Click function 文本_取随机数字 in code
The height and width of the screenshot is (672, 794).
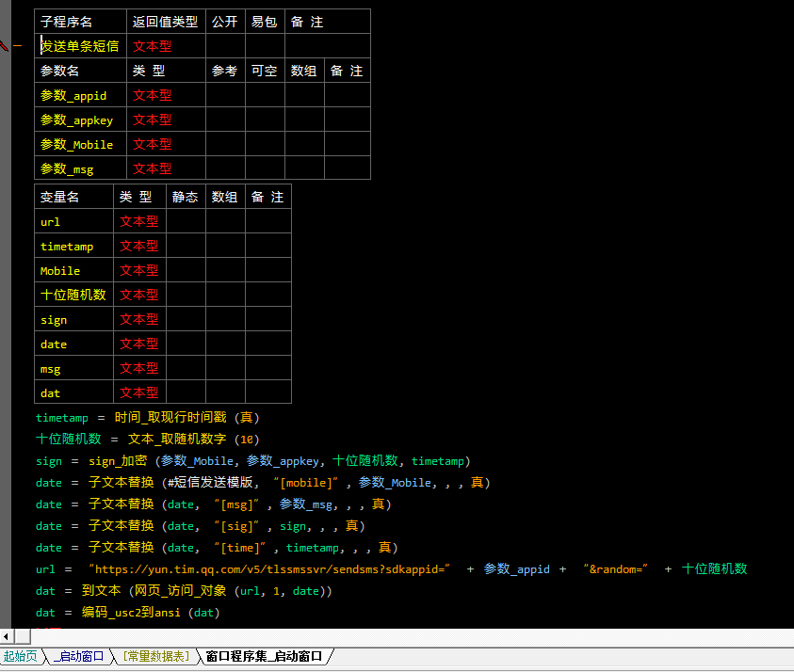click(x=177, y=439)
